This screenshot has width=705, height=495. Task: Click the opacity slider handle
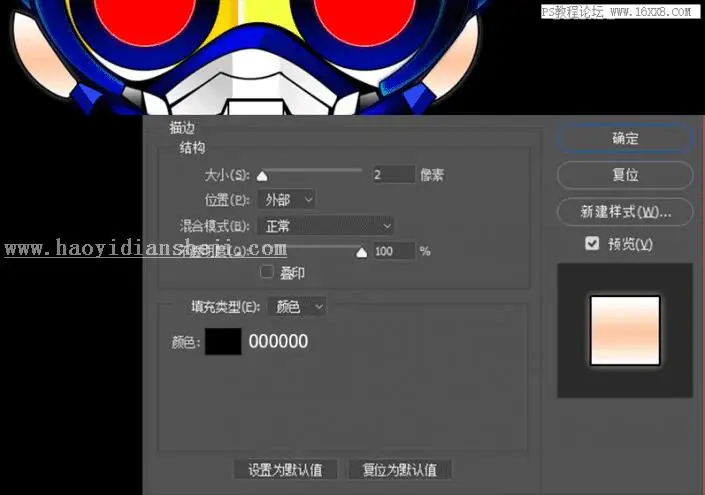pyautogui.click(x=361, y=253)
